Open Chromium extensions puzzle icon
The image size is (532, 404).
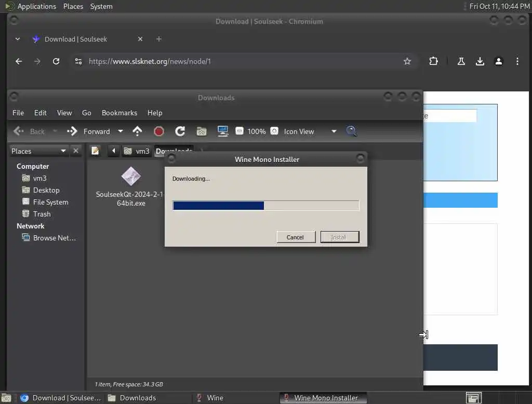tap(434, 61)
